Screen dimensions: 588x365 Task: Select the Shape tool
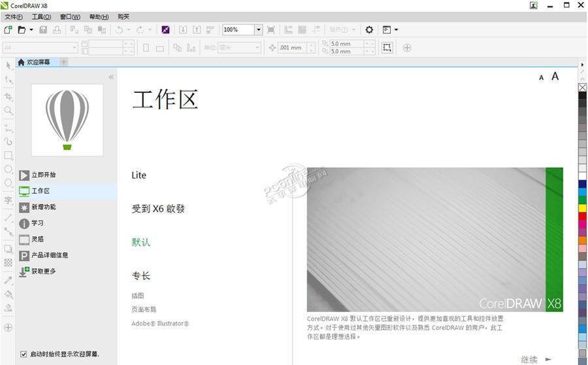(8, 80)
